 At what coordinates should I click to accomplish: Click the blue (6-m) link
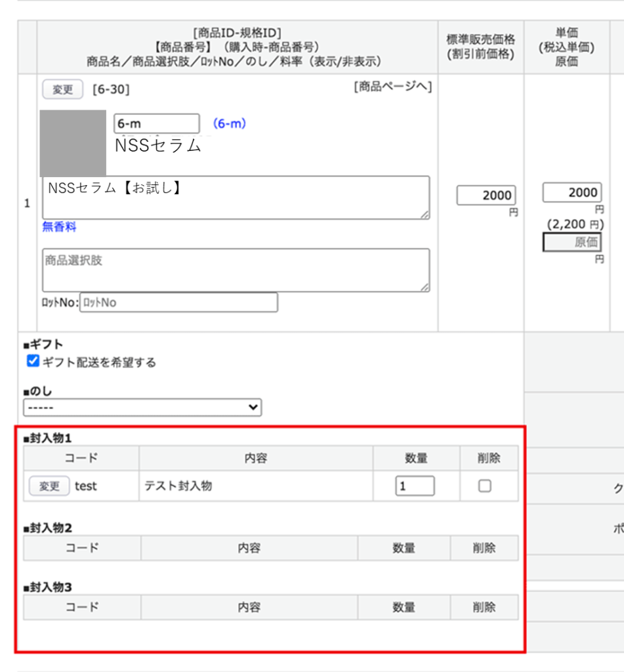(x=229, y=123)
